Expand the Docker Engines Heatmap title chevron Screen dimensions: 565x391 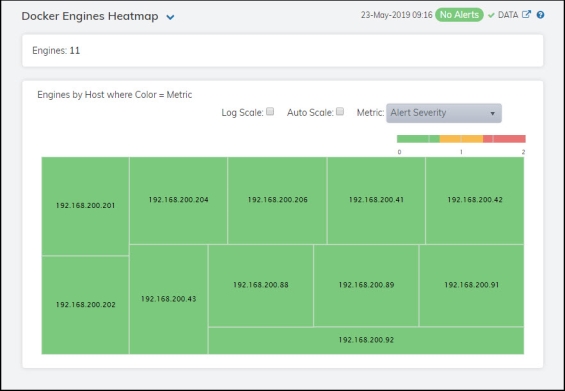(170, 17)
